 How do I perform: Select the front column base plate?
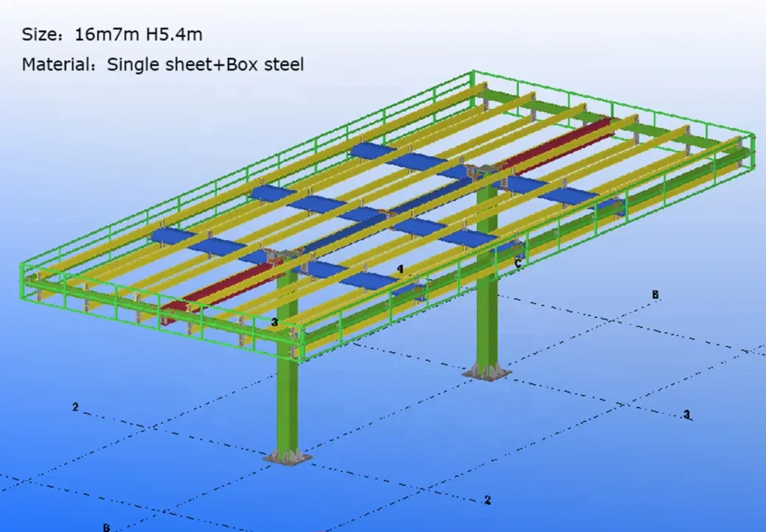click(287, 460)
